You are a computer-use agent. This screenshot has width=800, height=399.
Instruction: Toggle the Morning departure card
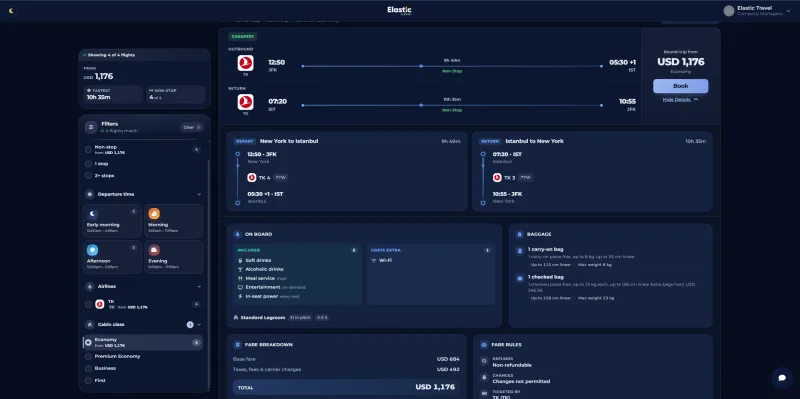coord(173,221)
